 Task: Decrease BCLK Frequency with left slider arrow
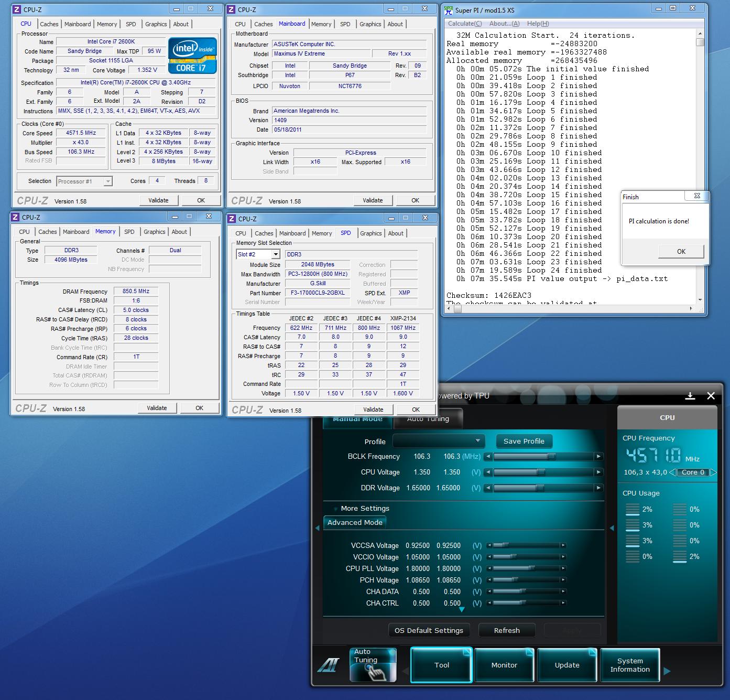coord(488,457)
